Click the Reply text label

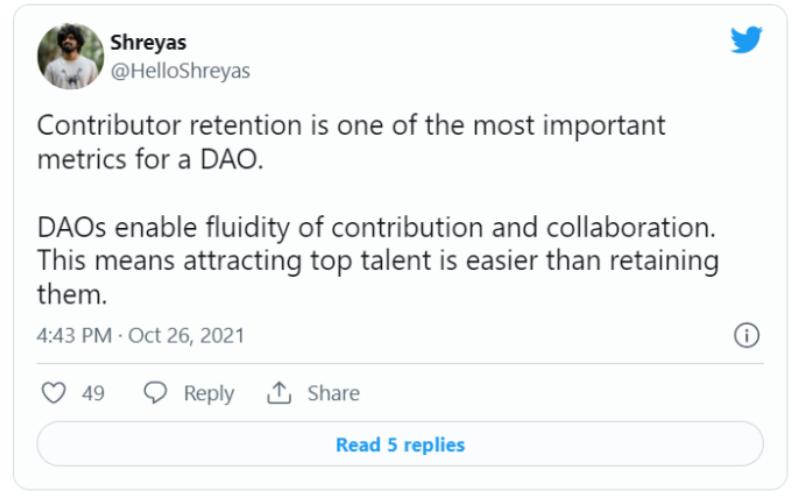[208, 393]
